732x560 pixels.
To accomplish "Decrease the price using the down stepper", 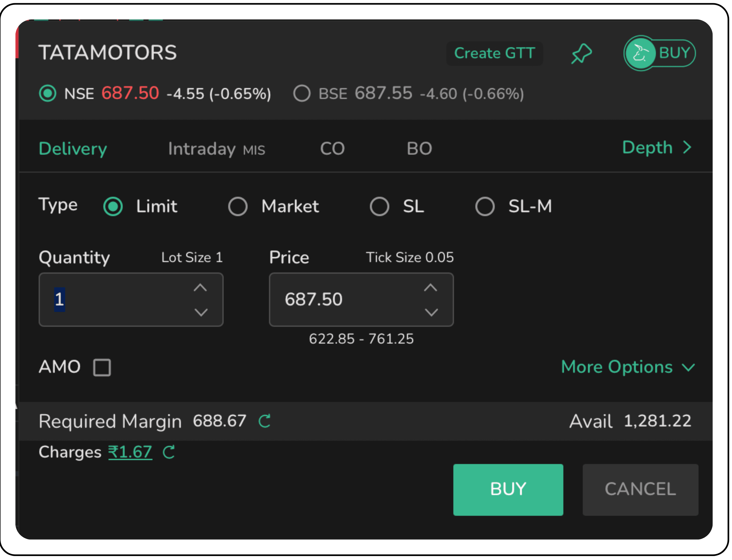I will (x=431, y=313).
